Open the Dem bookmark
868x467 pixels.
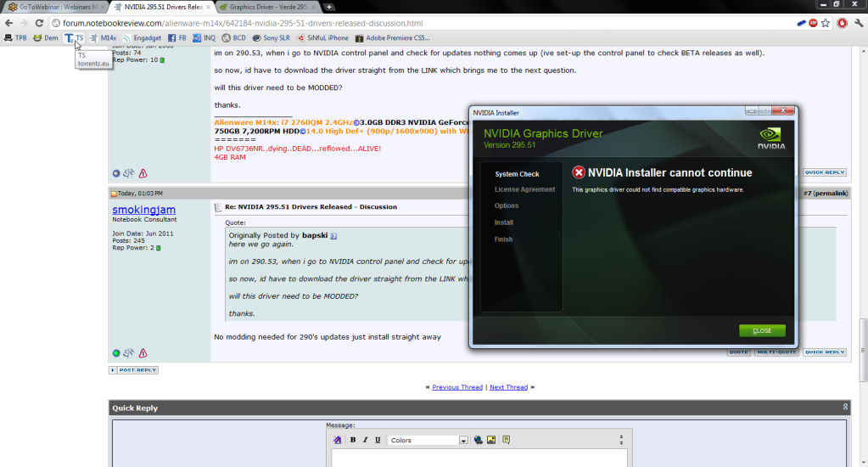click(x=45, y=38)
